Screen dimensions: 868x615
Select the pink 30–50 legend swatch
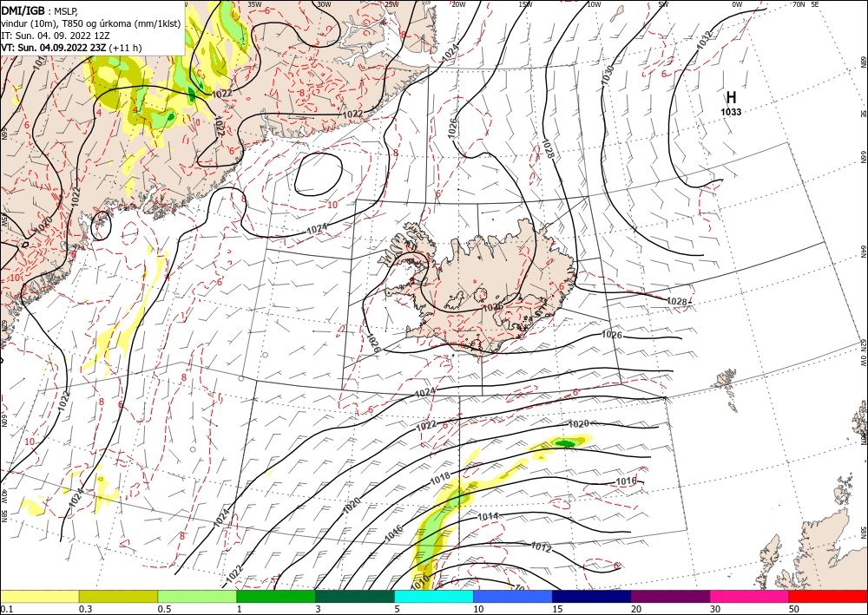point(750,596)
